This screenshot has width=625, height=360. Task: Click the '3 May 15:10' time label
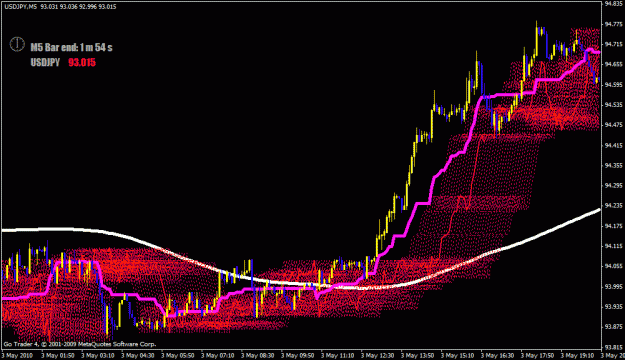[458, 355]
